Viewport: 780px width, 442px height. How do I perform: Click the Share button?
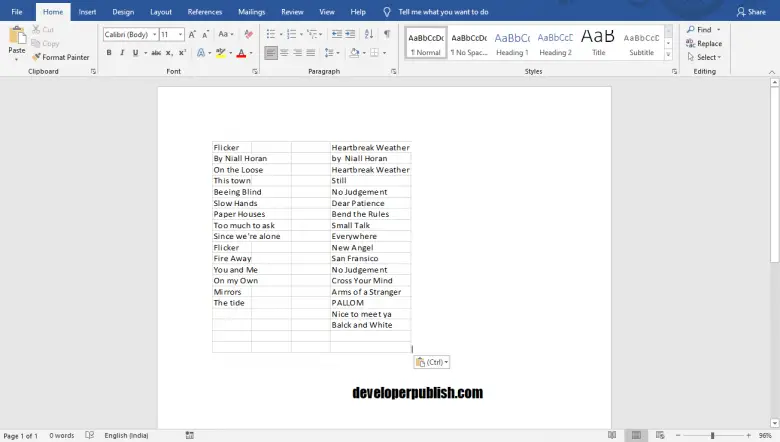[x=751, y=12]
